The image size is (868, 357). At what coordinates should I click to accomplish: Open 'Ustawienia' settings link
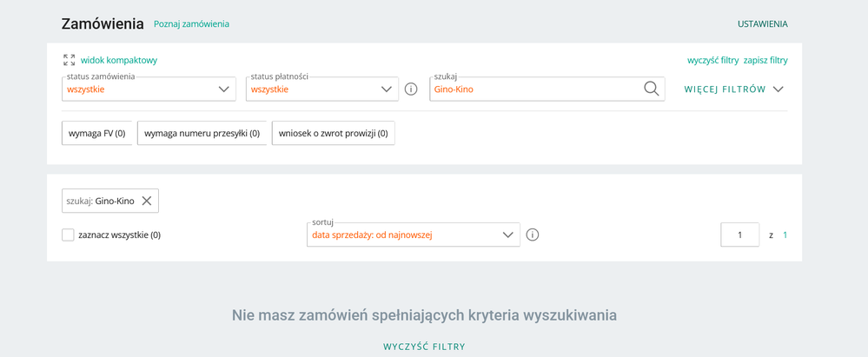[x=762, y=24]
